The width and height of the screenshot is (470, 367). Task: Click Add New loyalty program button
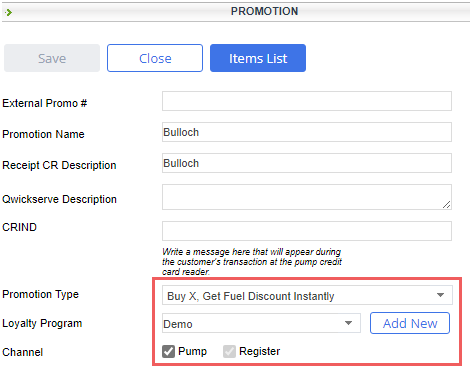tap(410, 323)
